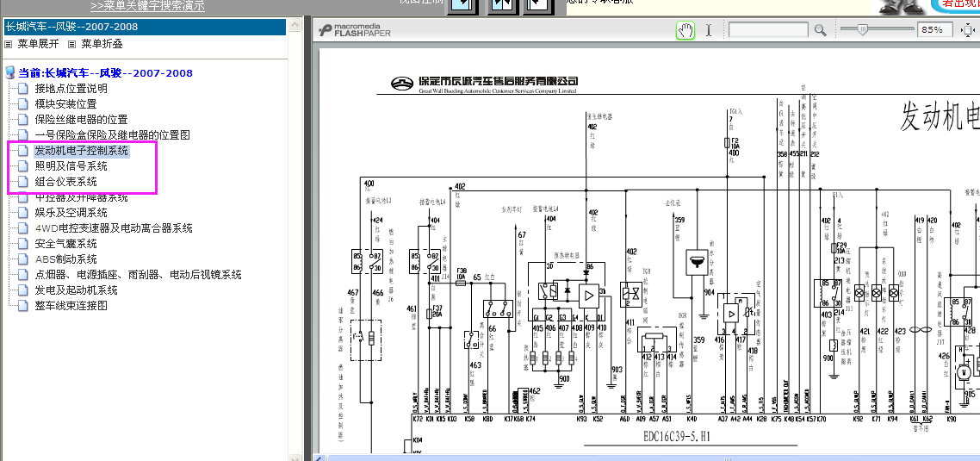This screenshot has height=461, width=980.
Task: Open 4WD电控变速器及电动离合器系统
Action: tap(114, 228)
